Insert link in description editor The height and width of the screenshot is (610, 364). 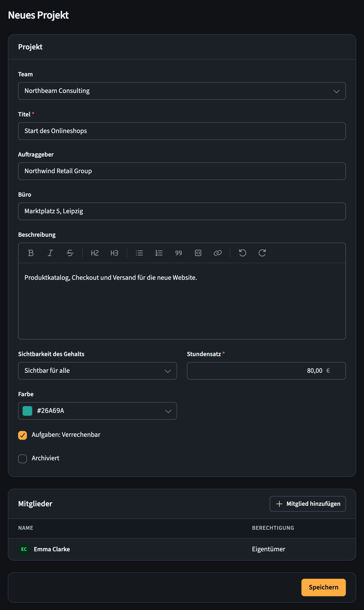(x=218, y=253)
